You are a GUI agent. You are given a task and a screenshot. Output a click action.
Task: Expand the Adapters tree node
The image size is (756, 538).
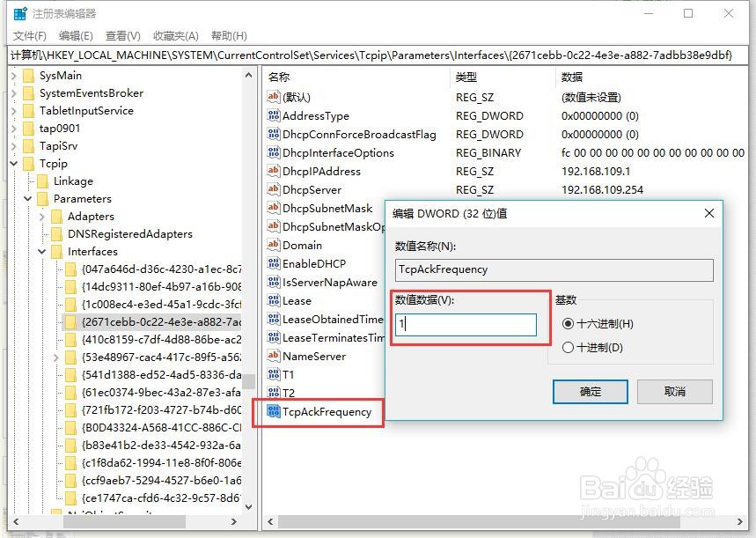pyautogui.click(x=42, y=217)
